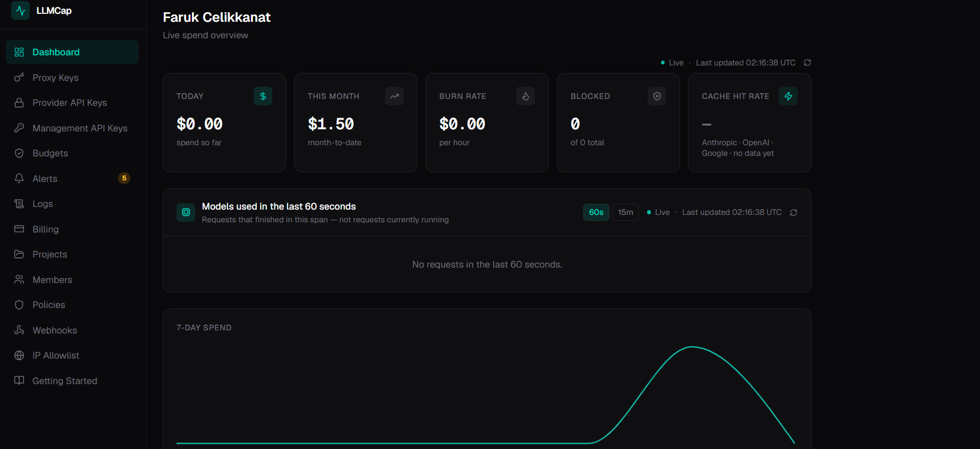Click the Logs scroll icon
This screenshot has height=449, width=980.
tap(19, 204)
